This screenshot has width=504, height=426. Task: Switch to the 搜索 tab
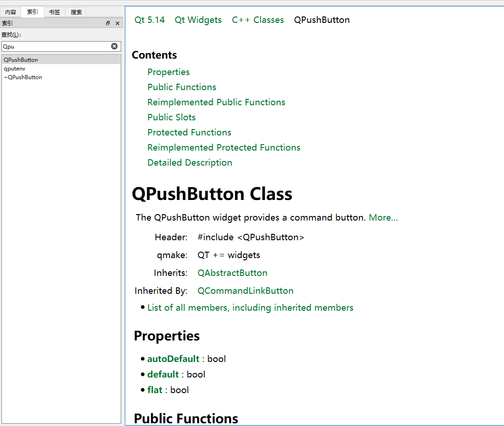pos(76,12)
